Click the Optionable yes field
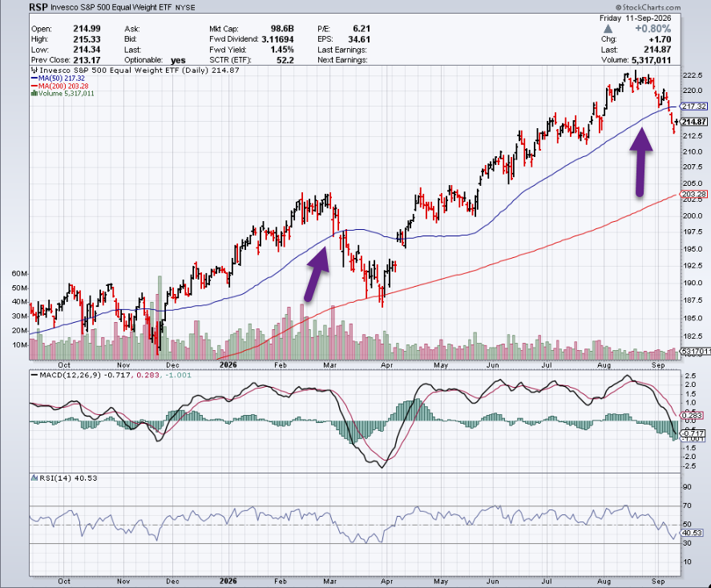 pos(155,60)
